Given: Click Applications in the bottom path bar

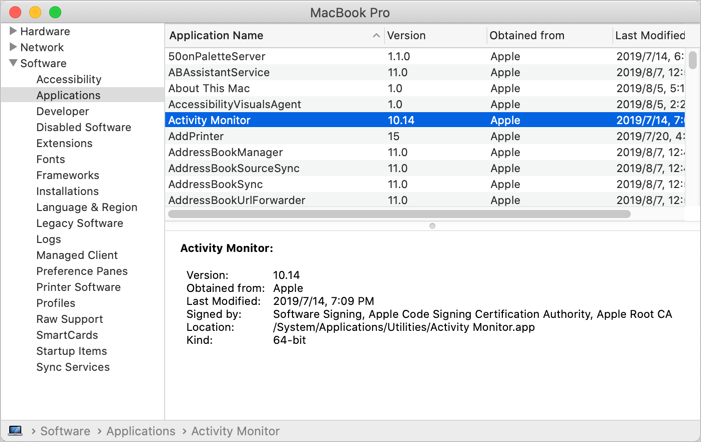Looking at the screenshot, I should pos(140,431).
